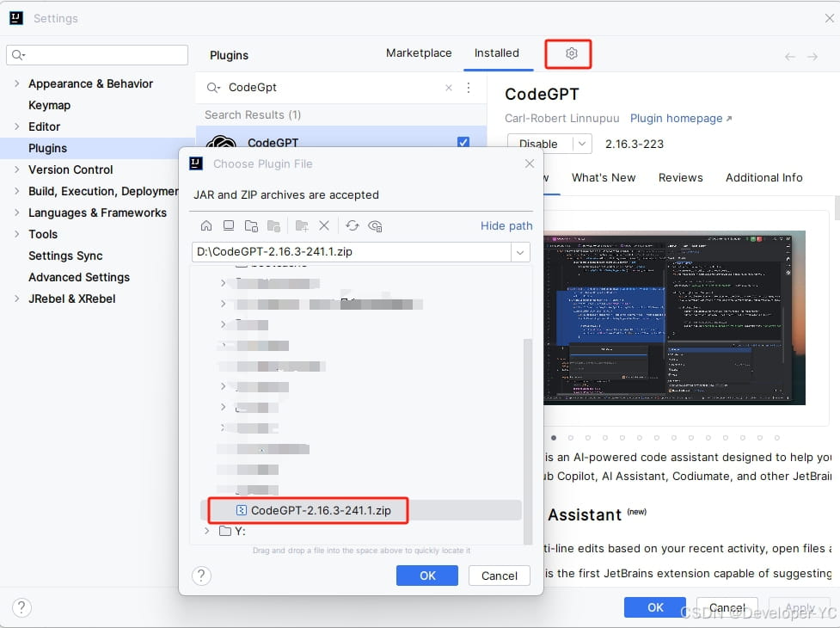
Task: Click the Disable plugin button
Action: point(540,144)
